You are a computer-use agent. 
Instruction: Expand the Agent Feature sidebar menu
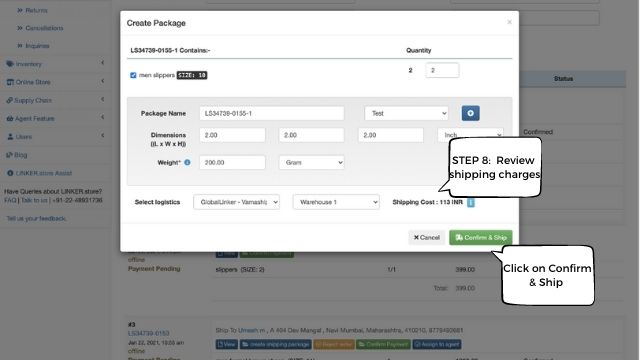(55, 118)
